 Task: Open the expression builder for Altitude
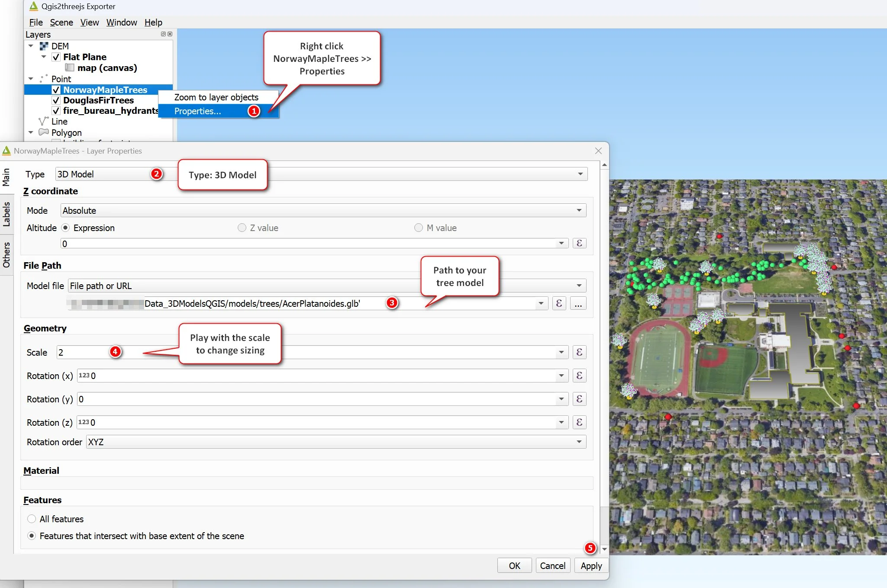580,243
